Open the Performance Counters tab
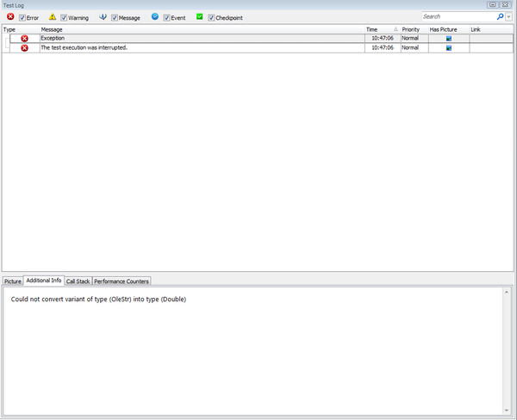 (121, 281)
